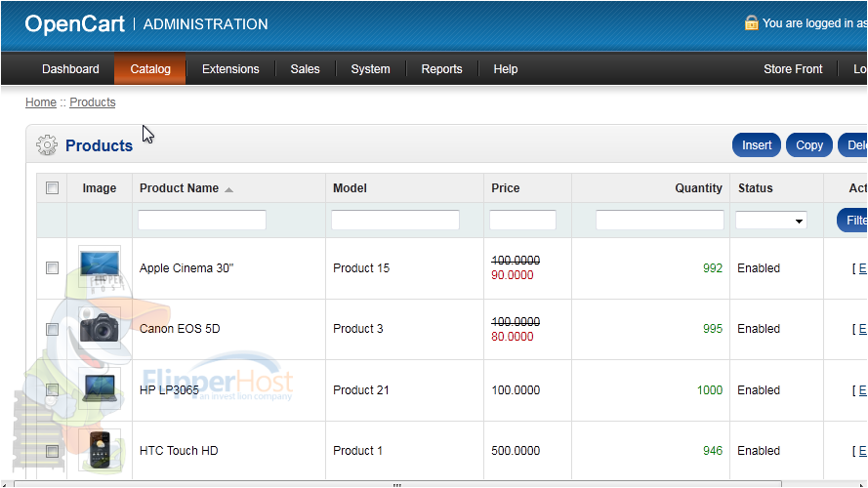
Task: Focus the Price filter field
Action: [x=522, y=221]
